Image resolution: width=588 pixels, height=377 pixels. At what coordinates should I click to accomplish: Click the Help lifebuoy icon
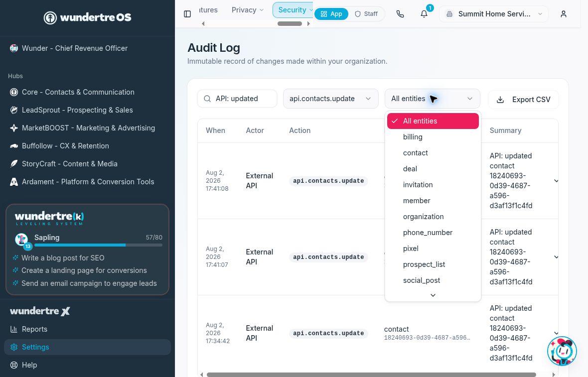click(x=14, y=365)
